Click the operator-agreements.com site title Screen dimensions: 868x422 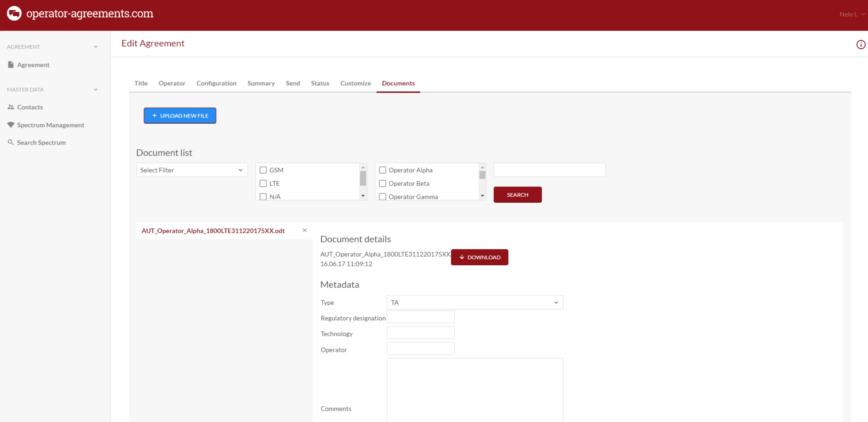90,14
